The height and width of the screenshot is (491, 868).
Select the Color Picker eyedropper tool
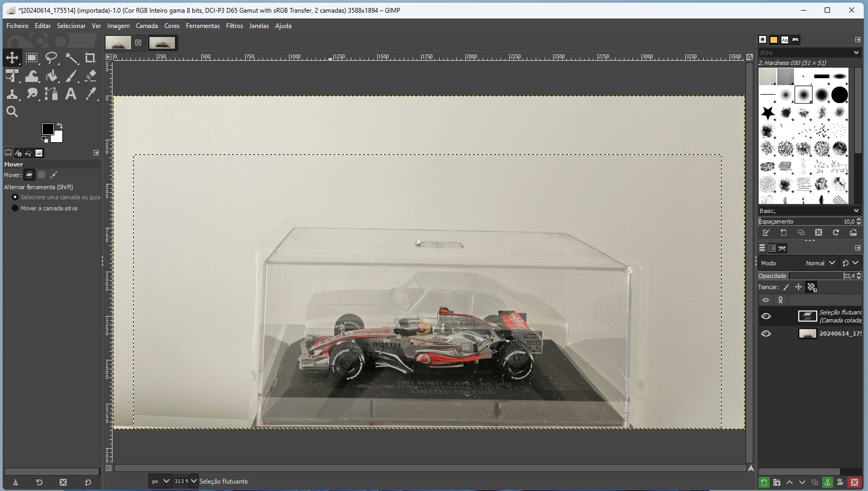(90, 94)
